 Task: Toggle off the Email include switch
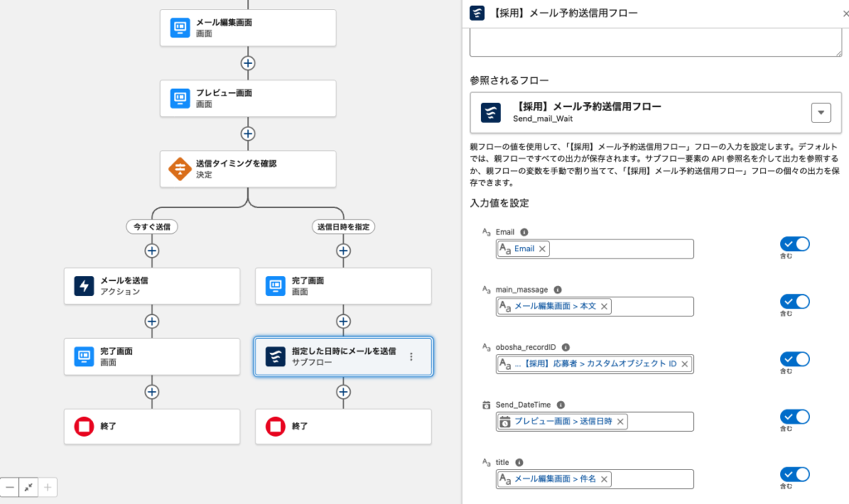pos(794,245)
